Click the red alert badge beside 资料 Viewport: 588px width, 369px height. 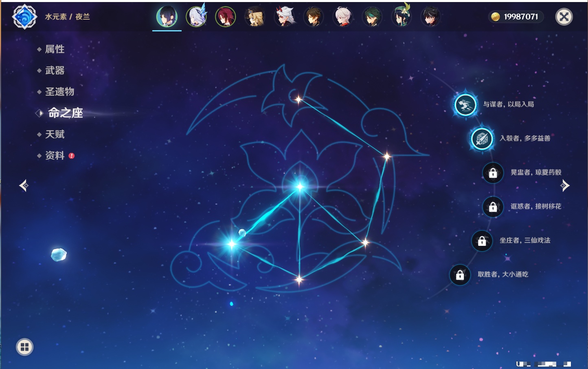[72, 156]
